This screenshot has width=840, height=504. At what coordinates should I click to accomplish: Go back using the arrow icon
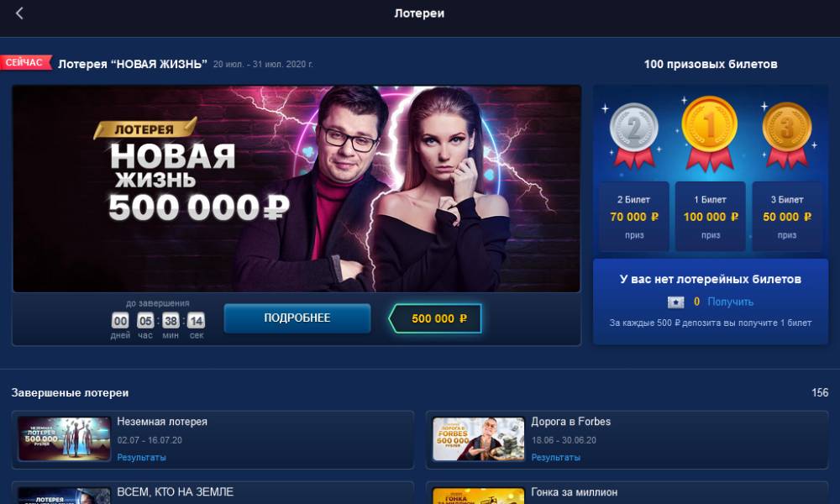(x=20, y=13)
